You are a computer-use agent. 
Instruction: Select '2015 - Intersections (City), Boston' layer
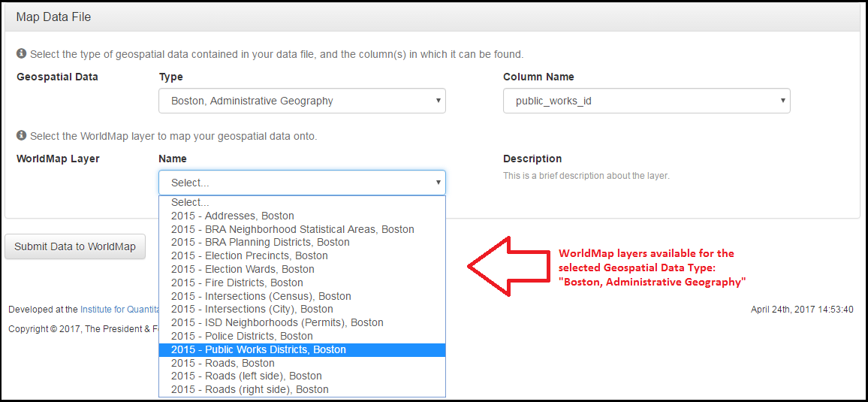click(x=252, y=309)
